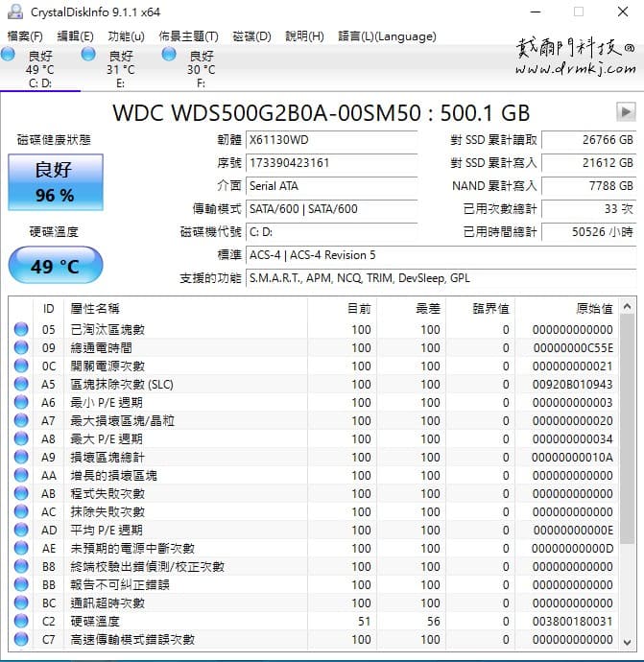
Task: Click the status orb of attribute AC
Action: (21, 511)
